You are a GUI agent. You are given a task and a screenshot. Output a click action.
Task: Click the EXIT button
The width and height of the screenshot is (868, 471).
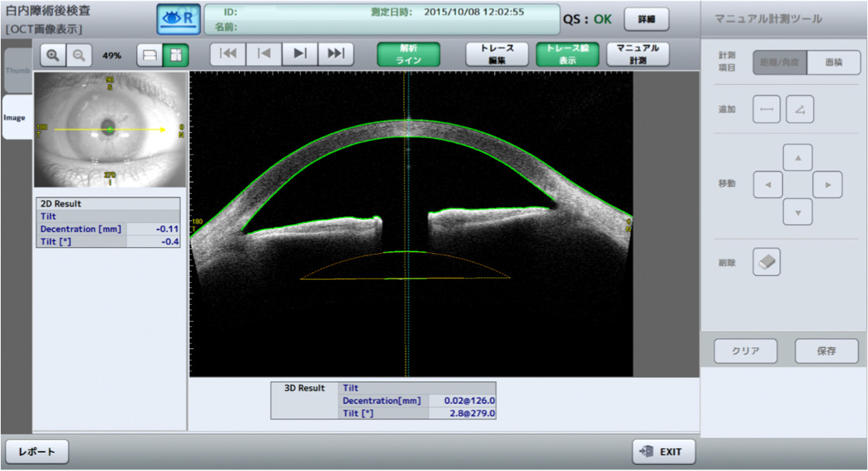point(663,452)
